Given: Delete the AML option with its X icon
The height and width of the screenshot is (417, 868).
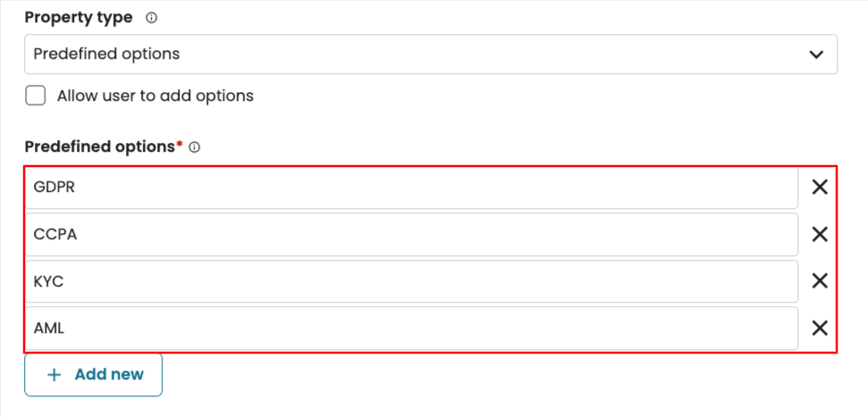Looking at the screenshot, I should [819, 328].
